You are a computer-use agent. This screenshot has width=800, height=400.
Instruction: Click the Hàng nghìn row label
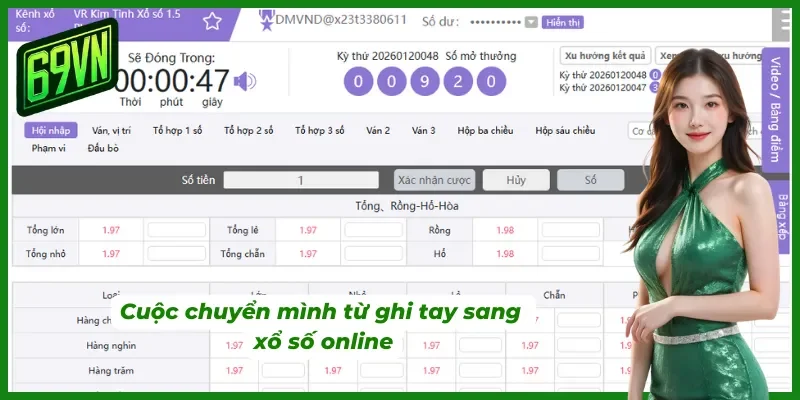coord(111,345)
